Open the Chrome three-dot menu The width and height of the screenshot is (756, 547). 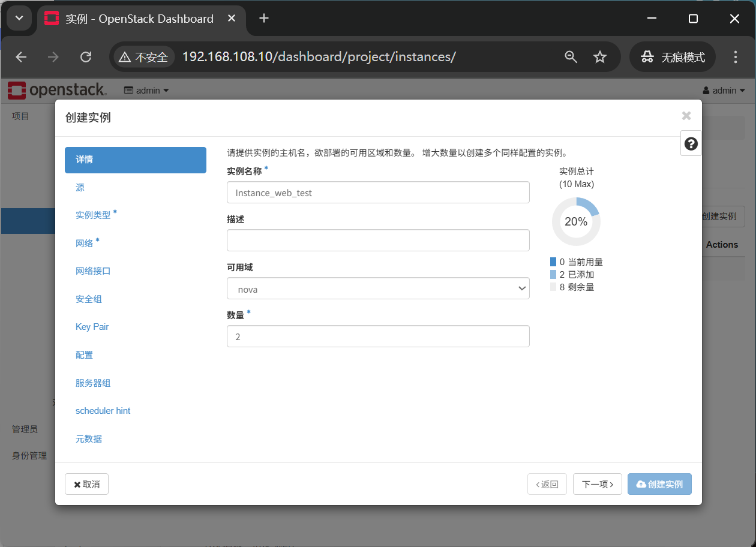[x=736, y=57]
